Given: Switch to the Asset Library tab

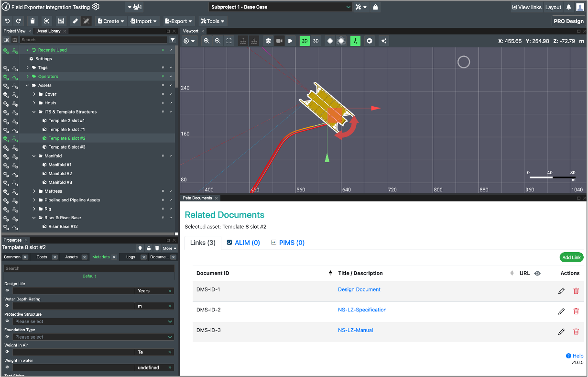Looking at the screenshot, I should (49, 31).
